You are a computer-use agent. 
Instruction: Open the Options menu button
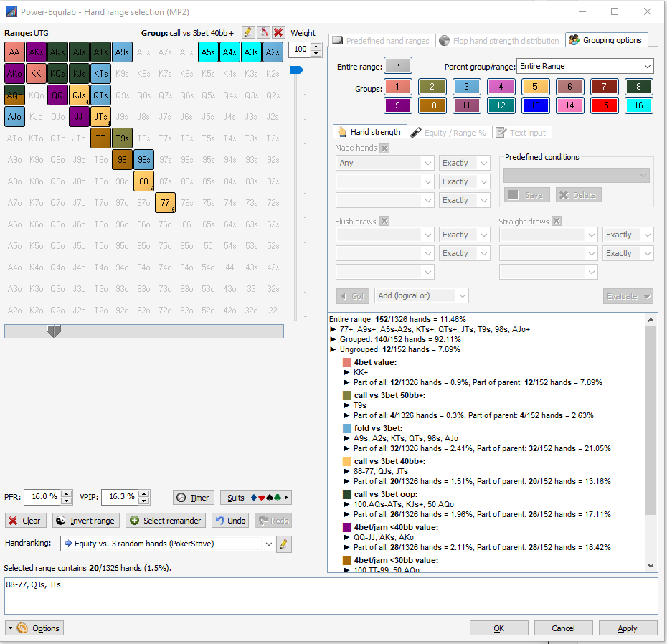[35, 628]
